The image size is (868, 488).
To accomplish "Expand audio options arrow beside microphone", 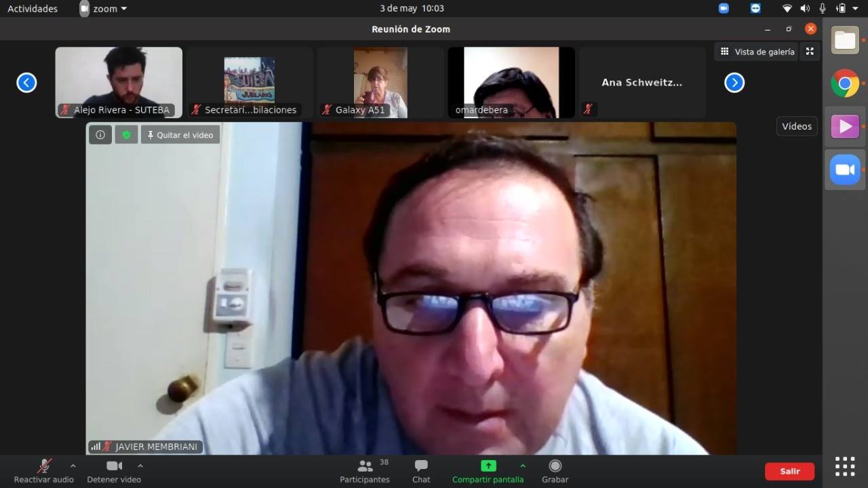I will point(73,466).
